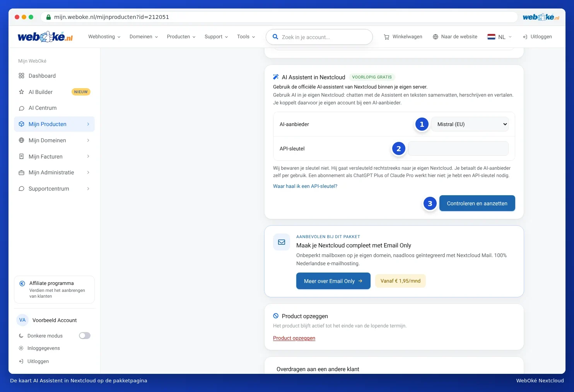Viewport: 574px width, 392px height.
Task: Click the Mijn Facturen document icon
Action: 22,157
